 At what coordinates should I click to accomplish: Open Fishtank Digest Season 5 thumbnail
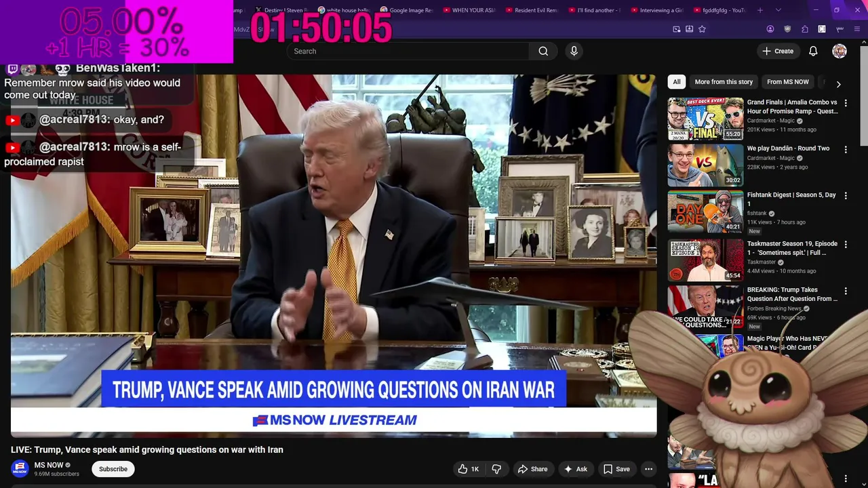point(705,211)
